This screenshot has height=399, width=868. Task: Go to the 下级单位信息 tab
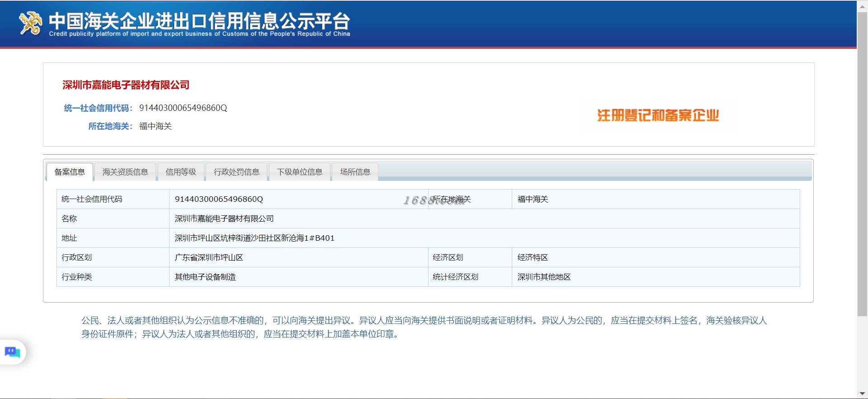point(300,172)
